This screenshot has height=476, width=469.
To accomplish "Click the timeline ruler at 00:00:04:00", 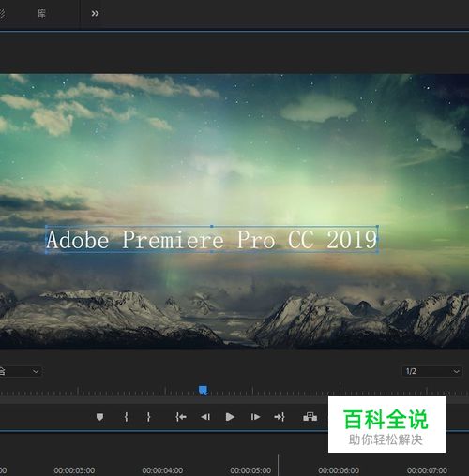I will coord(162,470).
